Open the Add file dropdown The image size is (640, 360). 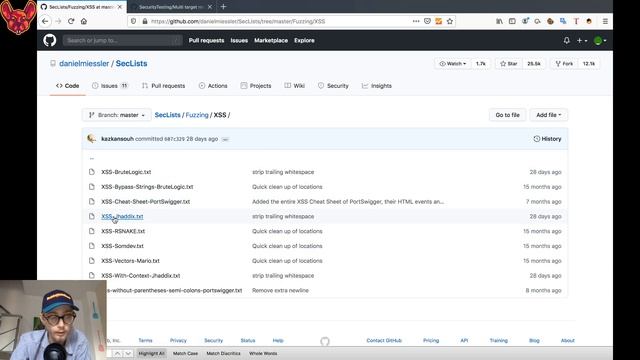pos(549,115)
